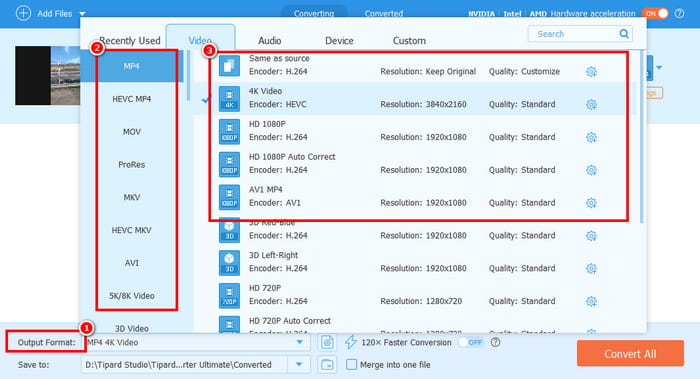The width and height of the screenshot is (700, 379).
Task: Open settings gear for 3D Red-Blue
Action: (x=591, y=236)
